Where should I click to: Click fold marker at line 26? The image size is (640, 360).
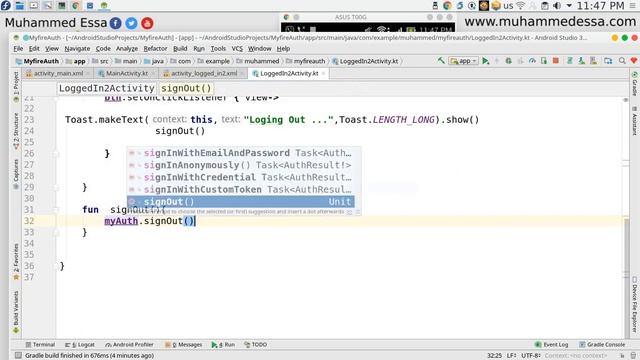tap(56, 154)
